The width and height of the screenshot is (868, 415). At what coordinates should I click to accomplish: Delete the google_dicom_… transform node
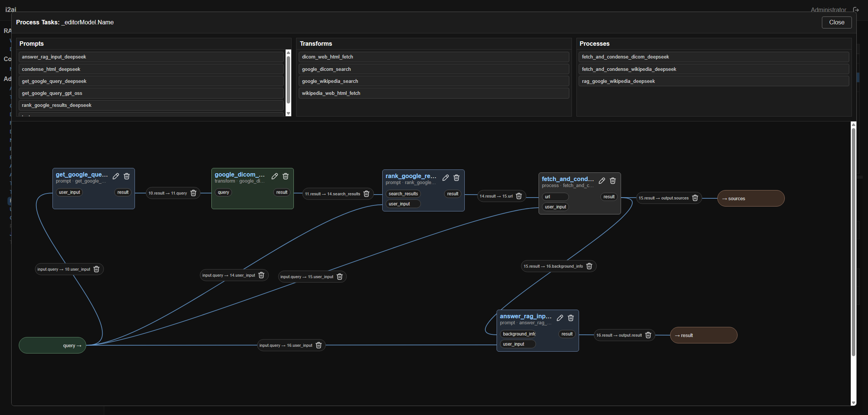tap(286, 176)
